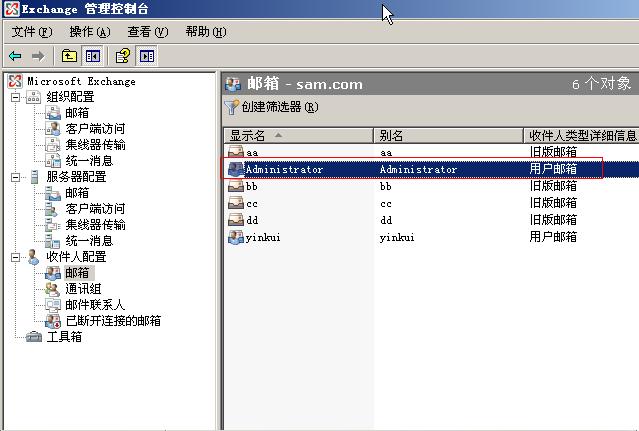Screen dimensions: 639x431
Task: Collapse the 服务器配置 tree node
Action: [17, 177]
